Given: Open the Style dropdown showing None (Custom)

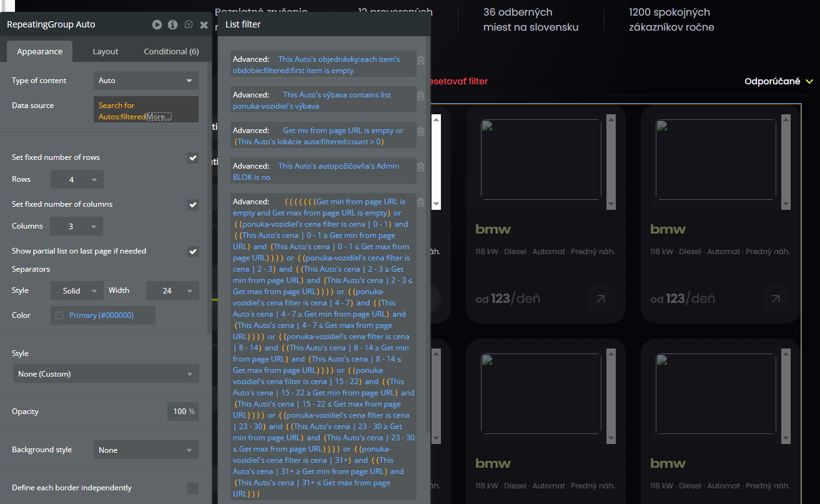Looking at the screenshot, I should pyautogui.click(x=106, y=374).
